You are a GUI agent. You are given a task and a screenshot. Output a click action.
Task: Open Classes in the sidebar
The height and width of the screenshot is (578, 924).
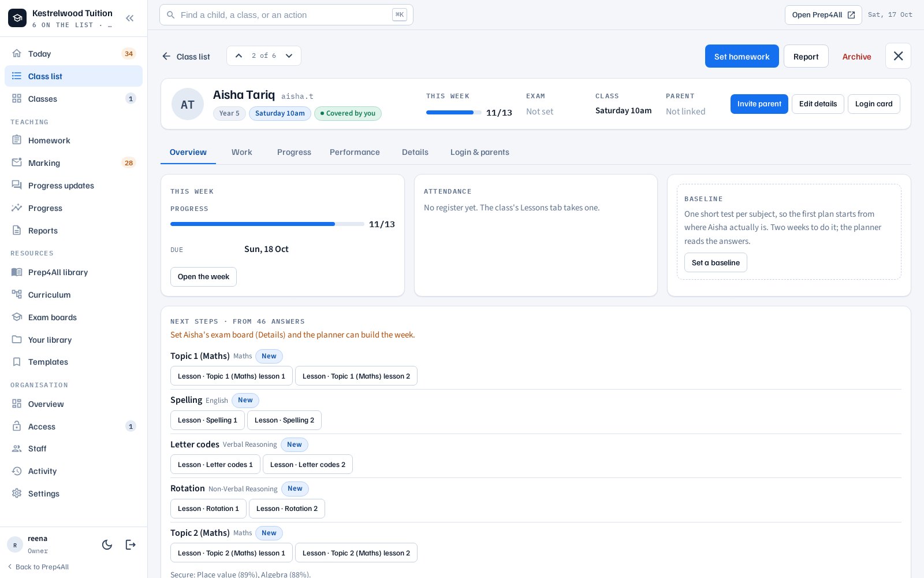73,99
